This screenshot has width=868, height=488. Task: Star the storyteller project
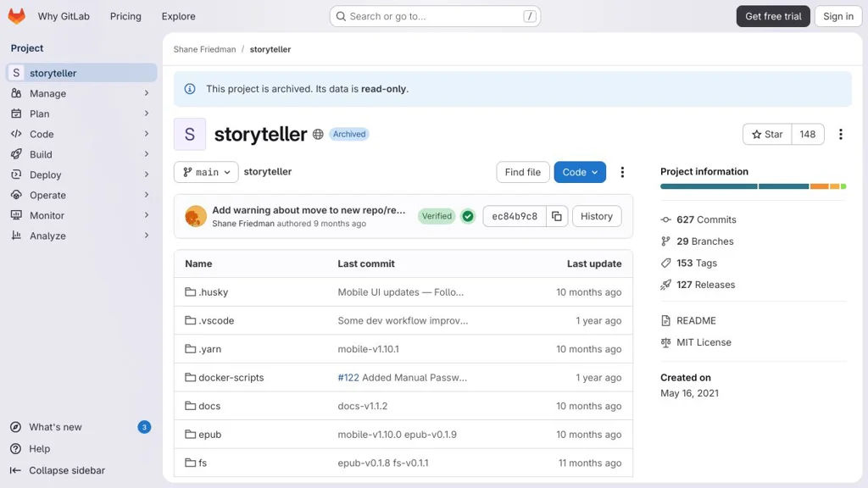767,134
